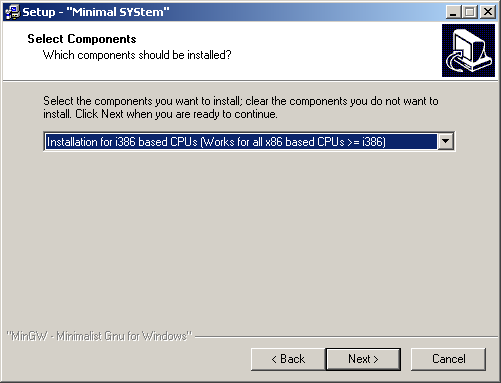The height and width of the screenshot is (383, 501).
Task: Click blank white header area beside the subtitle
Action: (x=333, y=55)
